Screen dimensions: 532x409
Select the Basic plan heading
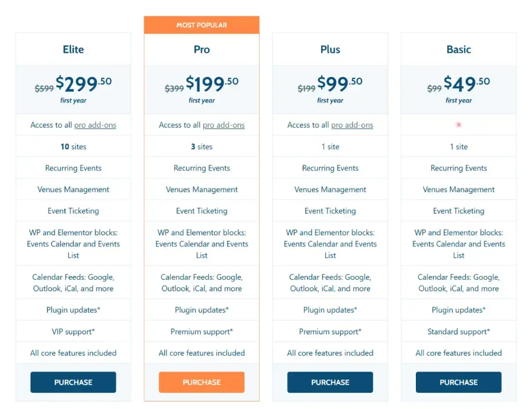[x=458, y=49]
